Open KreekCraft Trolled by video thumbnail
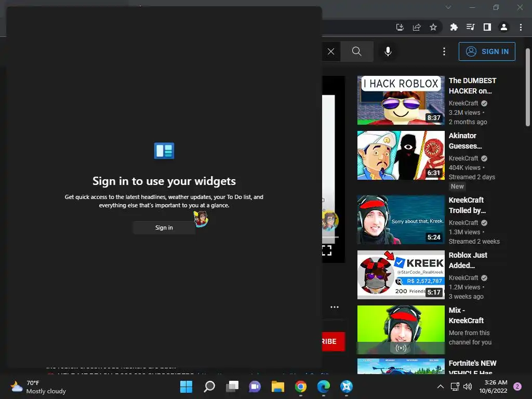532x399 pixels. (401, 220)
